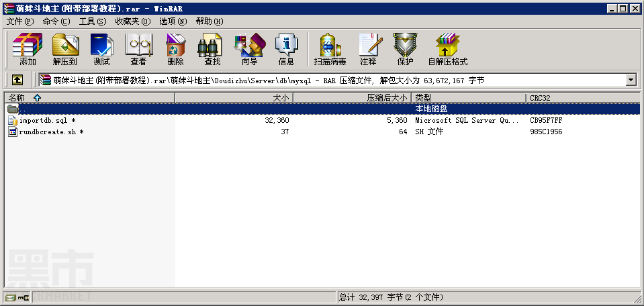
Task: Sort by Packed size (压缩后大小) header
Action: [353, 97]
